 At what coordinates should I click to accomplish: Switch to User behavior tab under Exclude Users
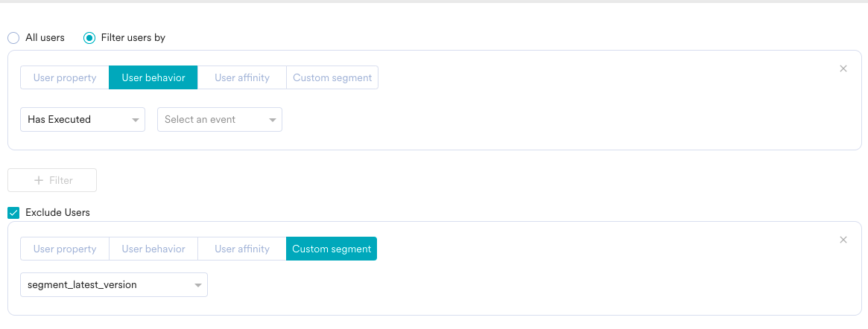153,249
